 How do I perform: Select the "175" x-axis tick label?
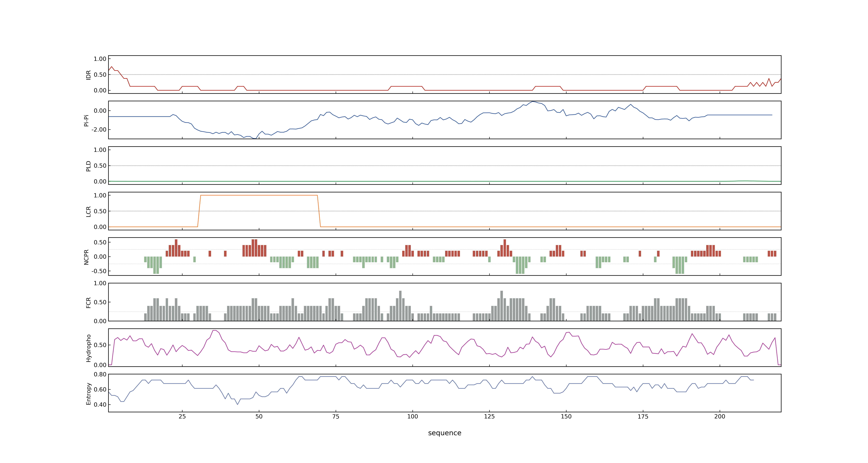tap(643, 416)
